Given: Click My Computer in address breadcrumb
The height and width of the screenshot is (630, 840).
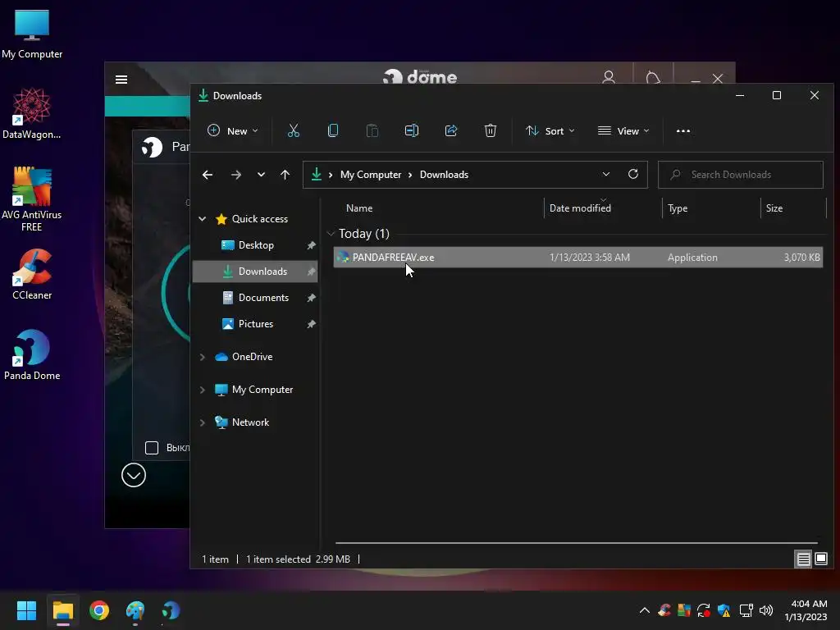Looking at the screenshot, I should click(x=371, y=175).
